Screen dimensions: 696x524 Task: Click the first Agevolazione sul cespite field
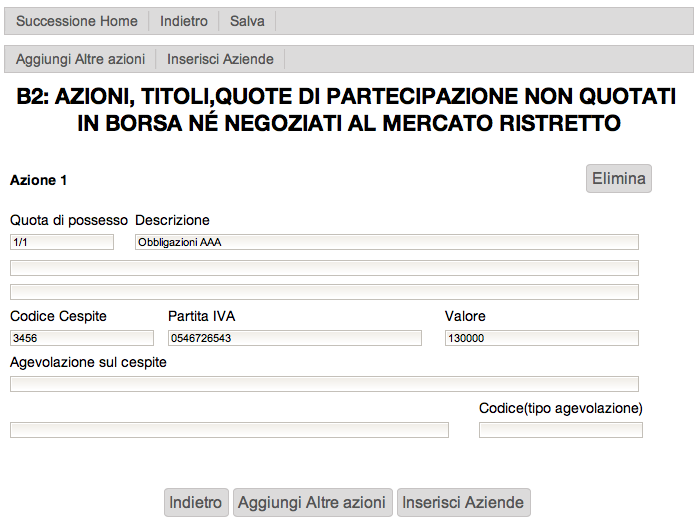pyautogui.click(x=324, y=384)
